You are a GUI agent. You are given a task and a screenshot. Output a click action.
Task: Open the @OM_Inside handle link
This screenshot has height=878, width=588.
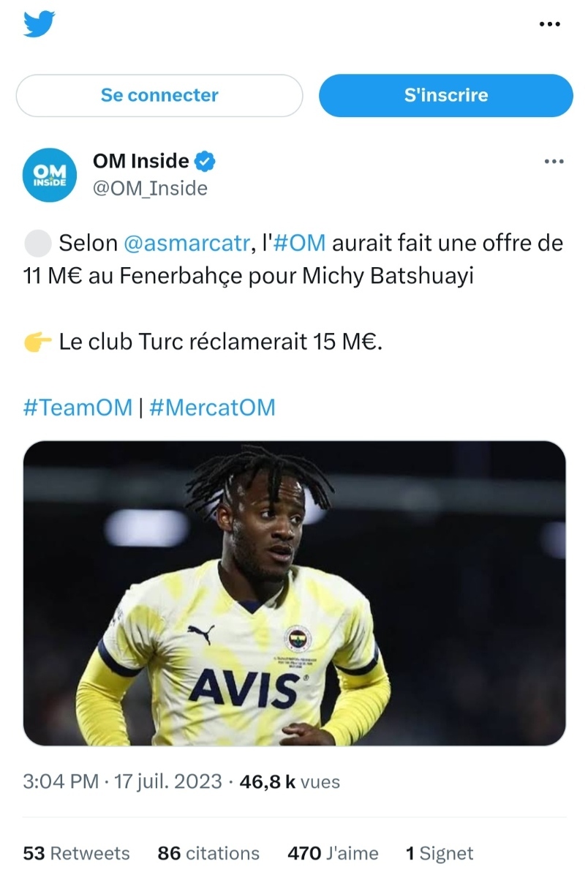[x=150, y=188]
